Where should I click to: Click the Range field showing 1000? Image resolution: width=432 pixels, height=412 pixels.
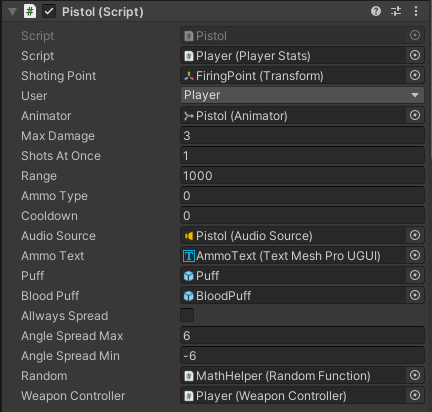[x=302, y=176]
